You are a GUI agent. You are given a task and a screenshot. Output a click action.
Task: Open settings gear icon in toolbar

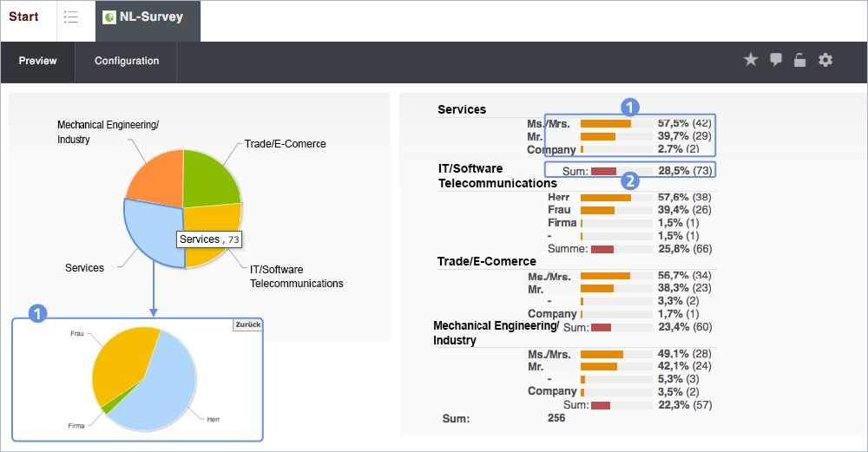[825, 60]
